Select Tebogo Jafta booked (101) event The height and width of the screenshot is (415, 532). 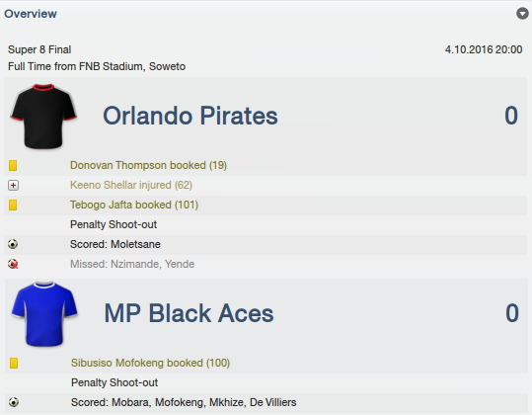tap(134, 205)
